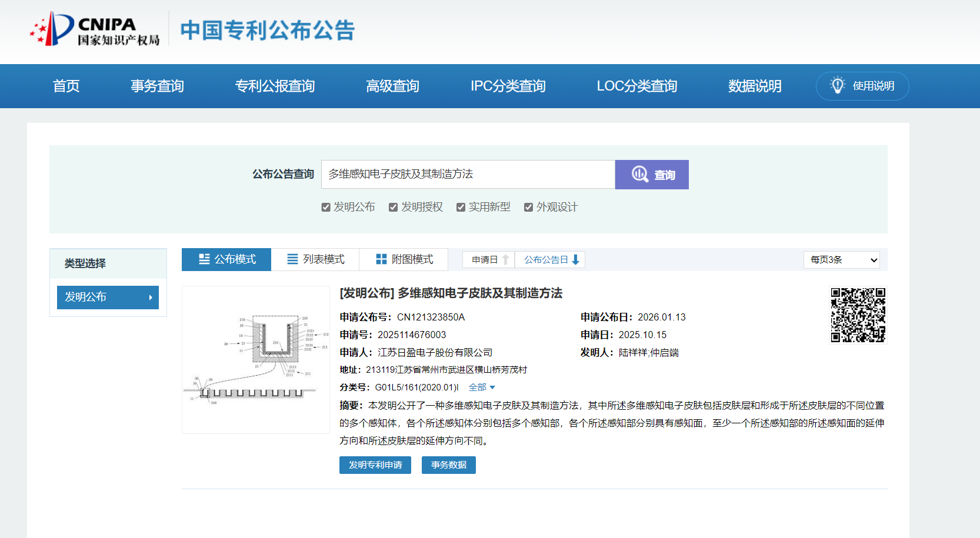Click application number 2025114676003
Screen dimensions: 980x538
click(412, 335)
